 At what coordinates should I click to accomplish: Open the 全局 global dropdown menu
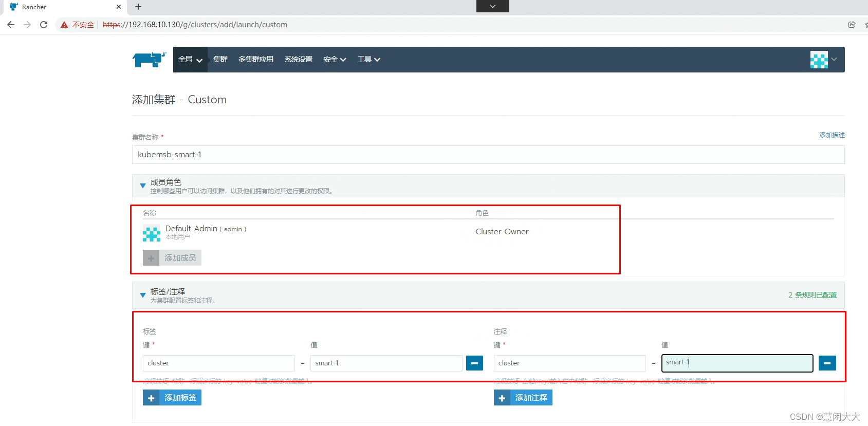190,60
